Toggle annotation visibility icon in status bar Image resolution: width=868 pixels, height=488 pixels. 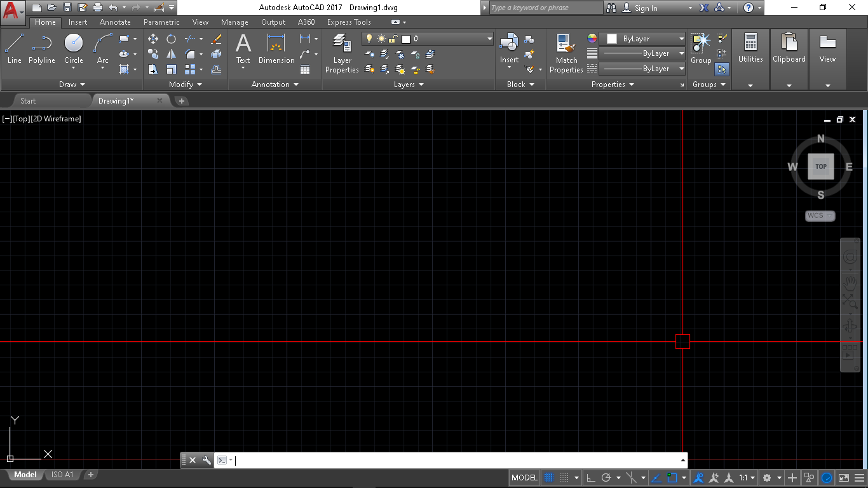click(698, 478)
